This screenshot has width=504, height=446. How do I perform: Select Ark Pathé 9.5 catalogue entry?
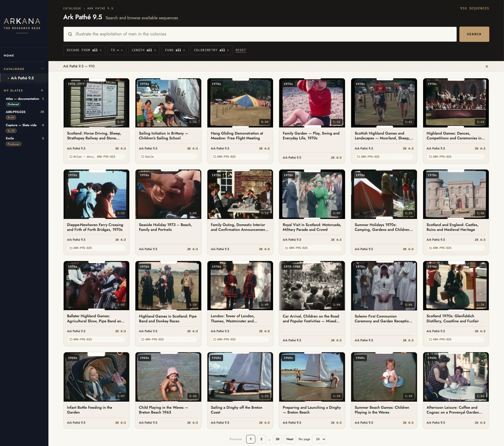22,78
